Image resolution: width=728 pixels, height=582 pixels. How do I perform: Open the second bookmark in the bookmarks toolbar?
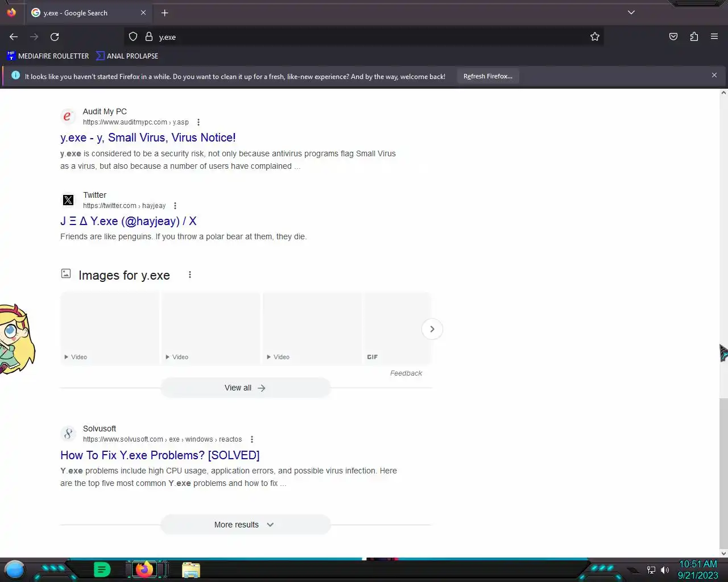(x=127, y=56)
